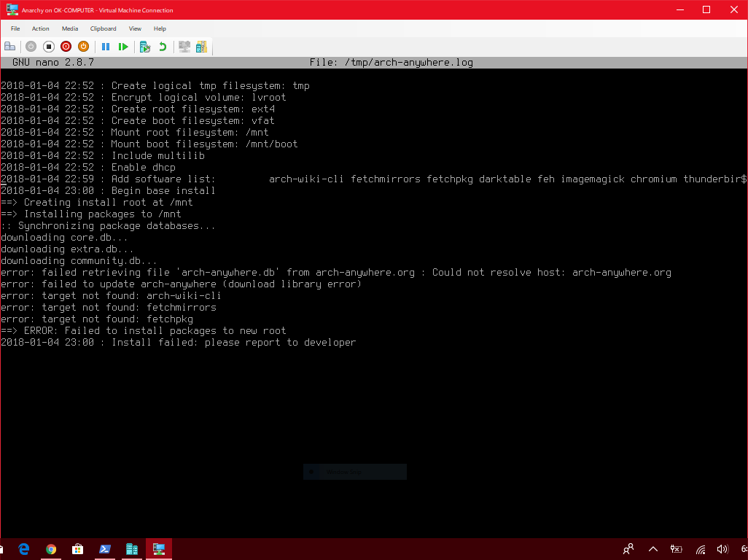Click the VM Connection title bar icon
748x560 pixels.
coord(12,9)
